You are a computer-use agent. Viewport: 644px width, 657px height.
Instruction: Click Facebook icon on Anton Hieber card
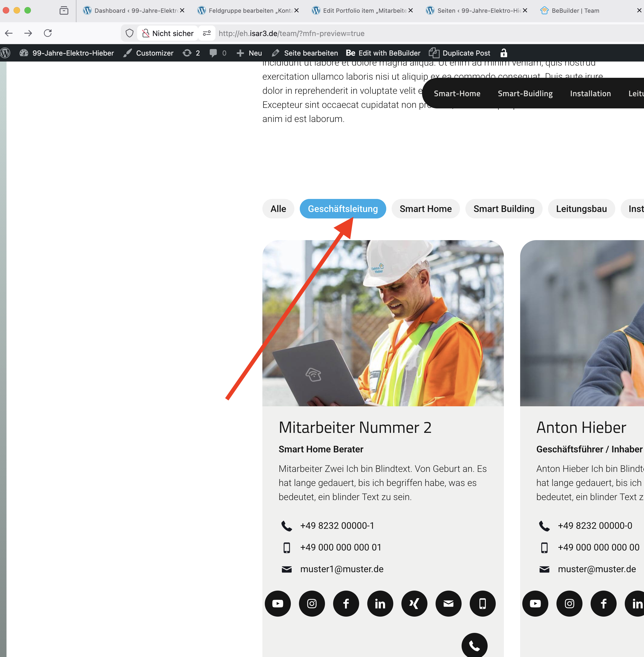point(603,604)
